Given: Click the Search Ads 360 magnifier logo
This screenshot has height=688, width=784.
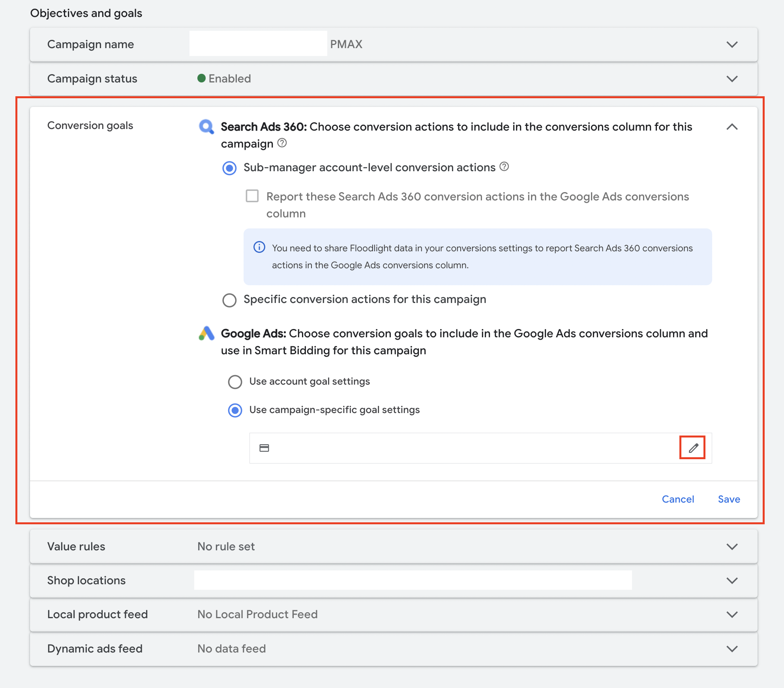Looking at the screenshot, I should click(x=206, y=127).
